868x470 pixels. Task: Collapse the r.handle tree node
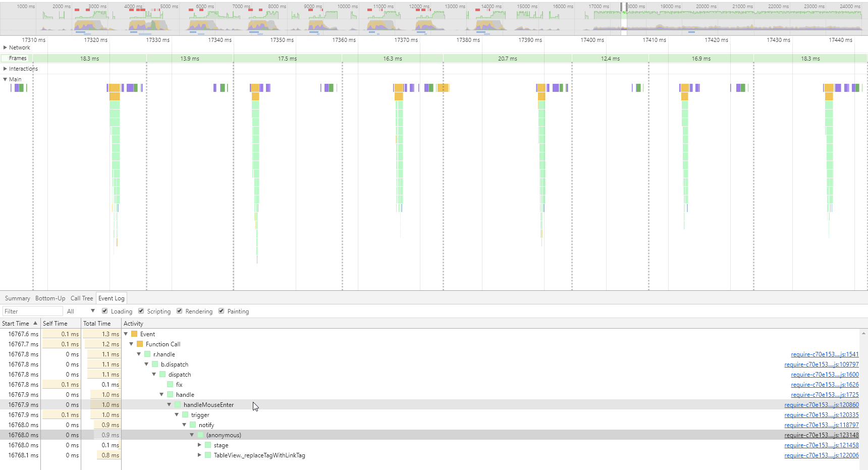(139, 354)
